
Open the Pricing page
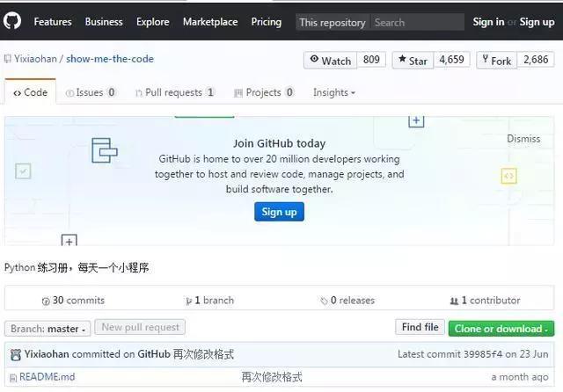tap(266, 22)
